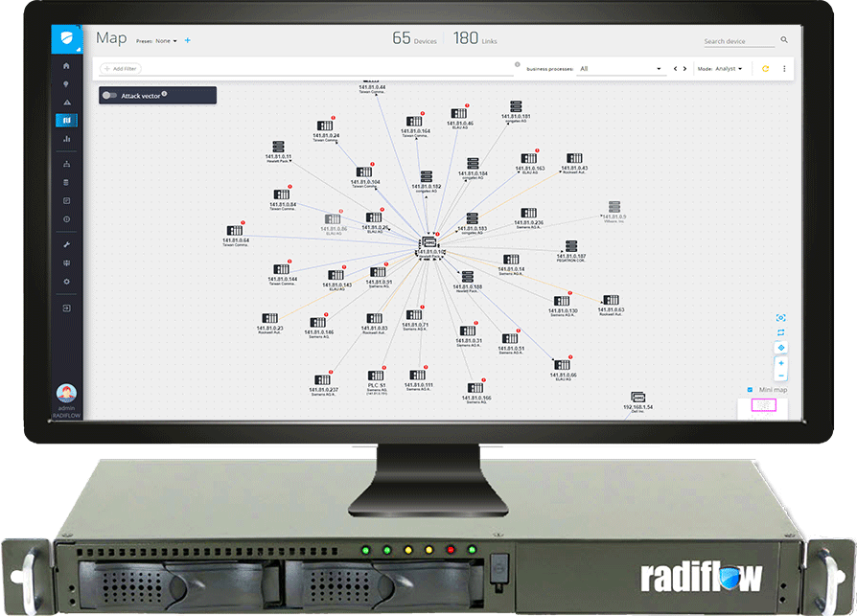This screenshot has height=616, width=857.
Task: Open the alerts triangle icon in sidebar
Action: pos(66,103)
